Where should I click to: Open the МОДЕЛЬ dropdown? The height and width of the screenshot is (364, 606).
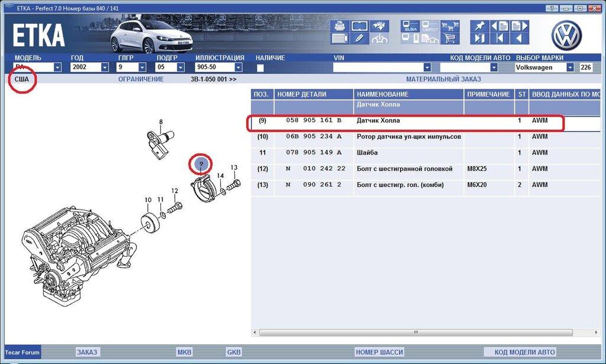57,67
